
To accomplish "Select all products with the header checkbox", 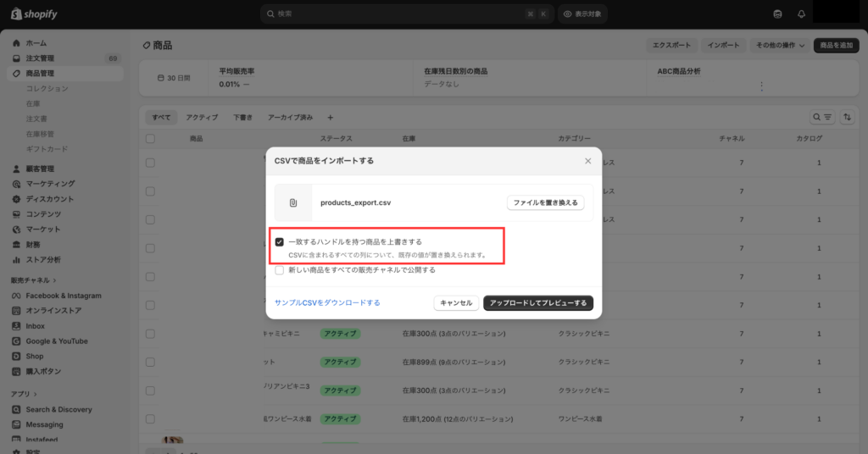I will pyautogui.click(x=151, y=139).
